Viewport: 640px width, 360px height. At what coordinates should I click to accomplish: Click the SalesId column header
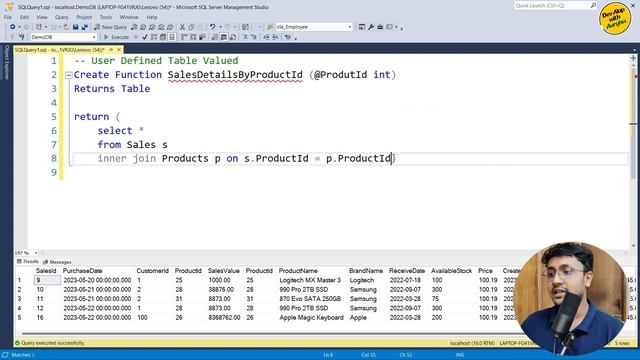point(46,271)
